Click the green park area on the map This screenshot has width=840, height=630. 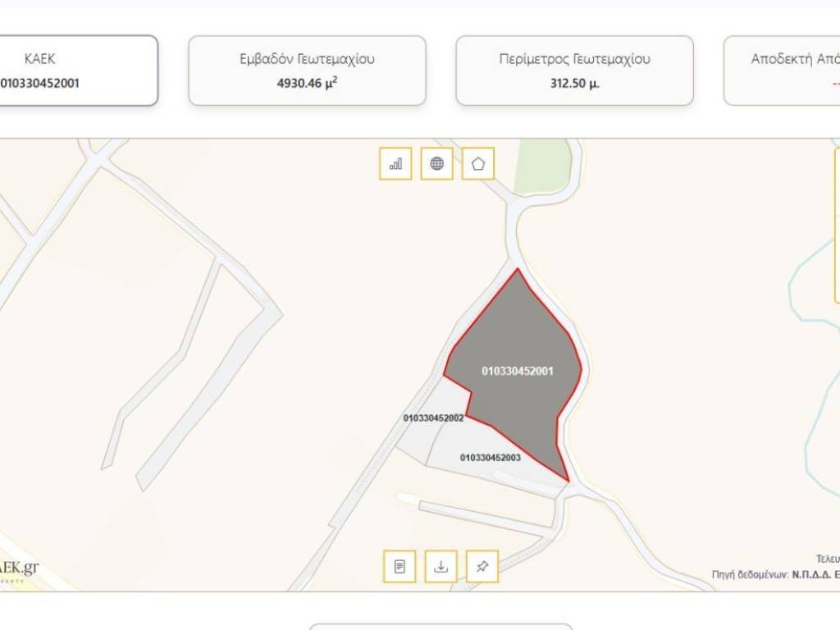(x=541, y=165)
